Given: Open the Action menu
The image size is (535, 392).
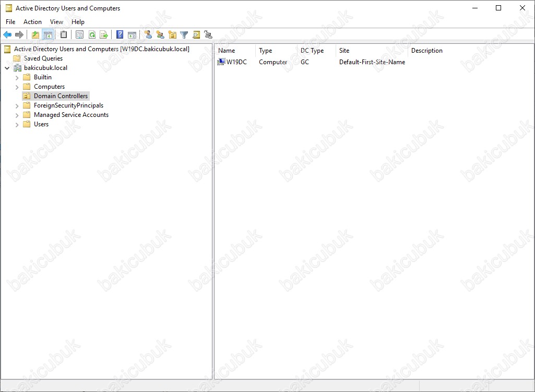Looking at the screenshot, I should coord(32,22).
